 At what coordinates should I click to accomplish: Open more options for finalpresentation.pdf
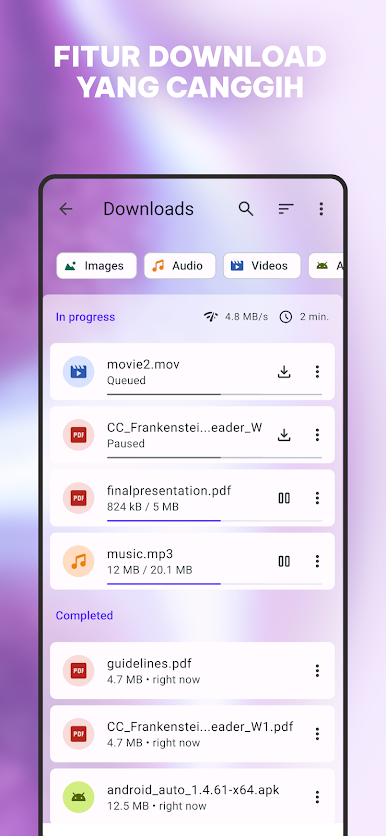pyautogui.click(x=317, y=498)
